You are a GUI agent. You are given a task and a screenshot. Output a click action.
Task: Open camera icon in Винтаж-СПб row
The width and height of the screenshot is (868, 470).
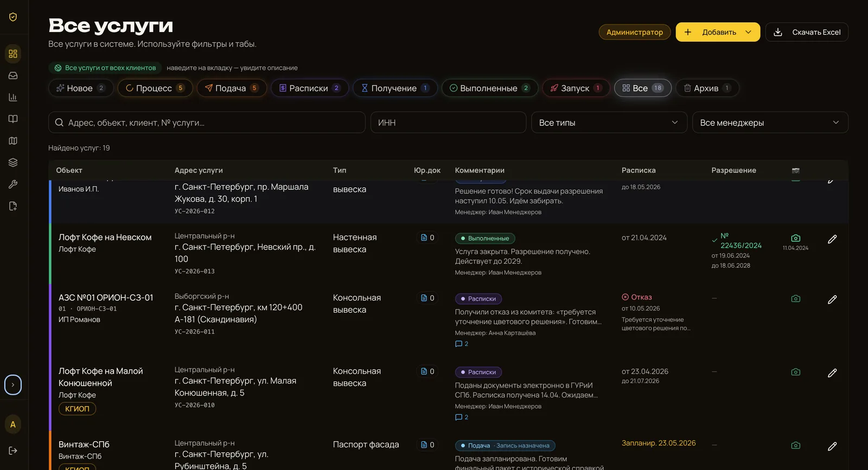point(796,445)
